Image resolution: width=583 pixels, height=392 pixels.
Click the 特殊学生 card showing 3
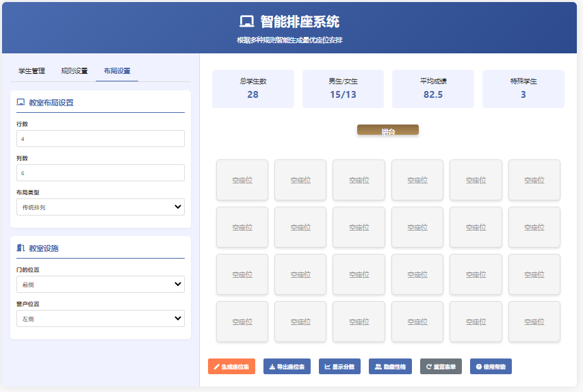[523, 89]
